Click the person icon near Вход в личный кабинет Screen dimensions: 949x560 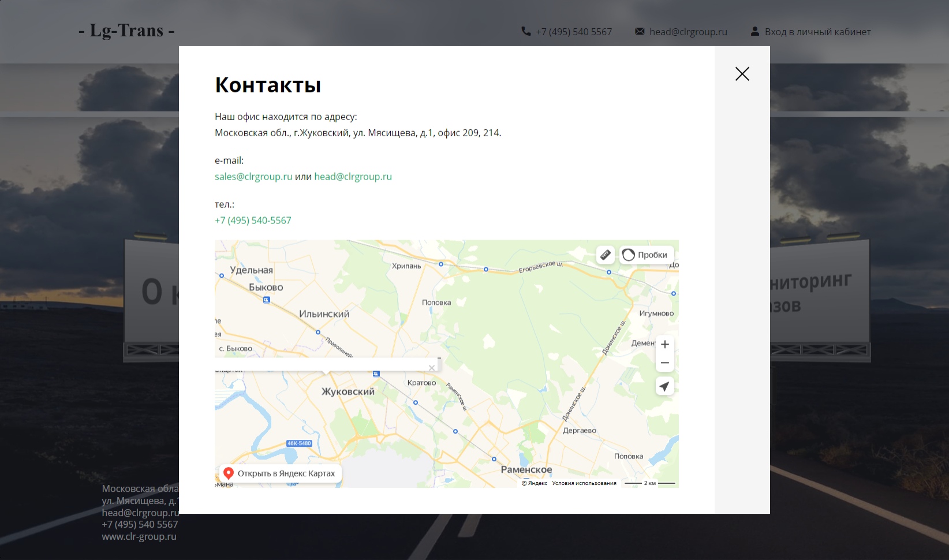[755, 31]
